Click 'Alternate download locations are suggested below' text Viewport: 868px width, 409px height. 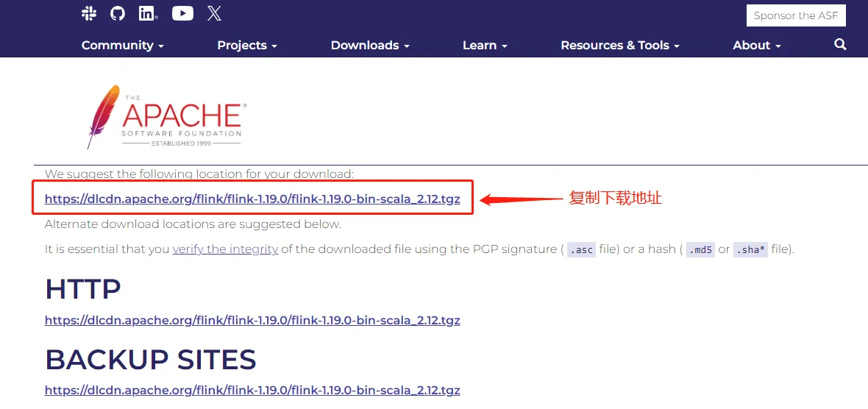[x=193, y=224]
